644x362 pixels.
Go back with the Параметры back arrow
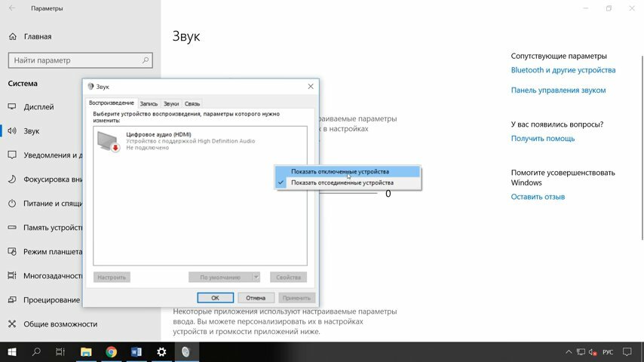[12, 8]
